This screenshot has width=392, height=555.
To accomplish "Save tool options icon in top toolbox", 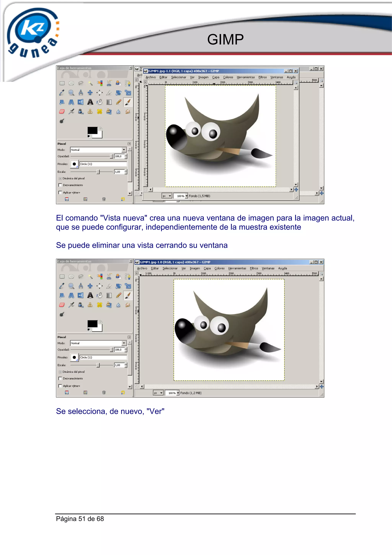I will (67, 199).
